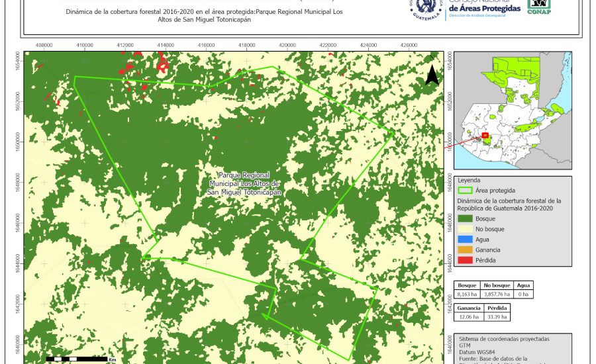Click the green arrowhead on the park boundary
This screenshot has height=364, width=596.
pyautogui.click(x=266, y=316)
